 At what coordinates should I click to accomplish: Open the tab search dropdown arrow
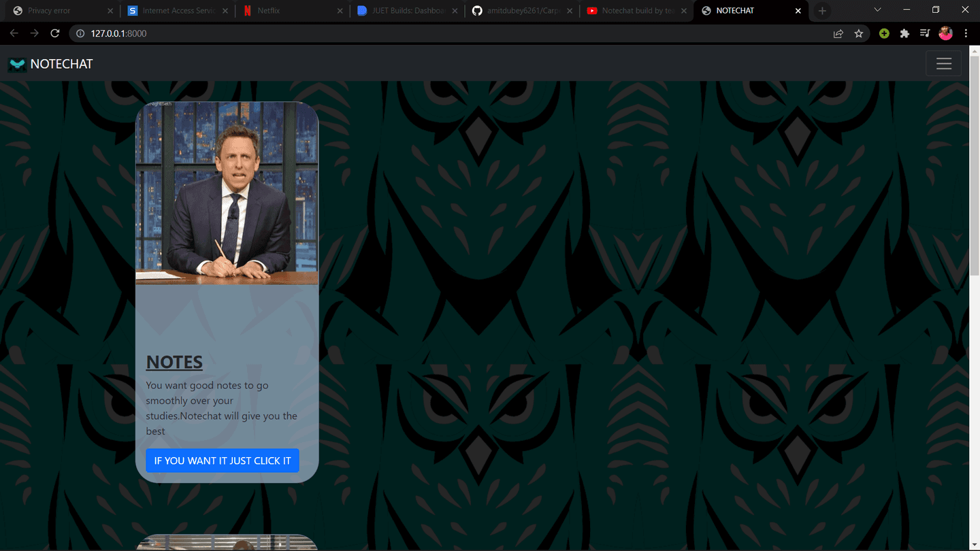pos(877,10)
